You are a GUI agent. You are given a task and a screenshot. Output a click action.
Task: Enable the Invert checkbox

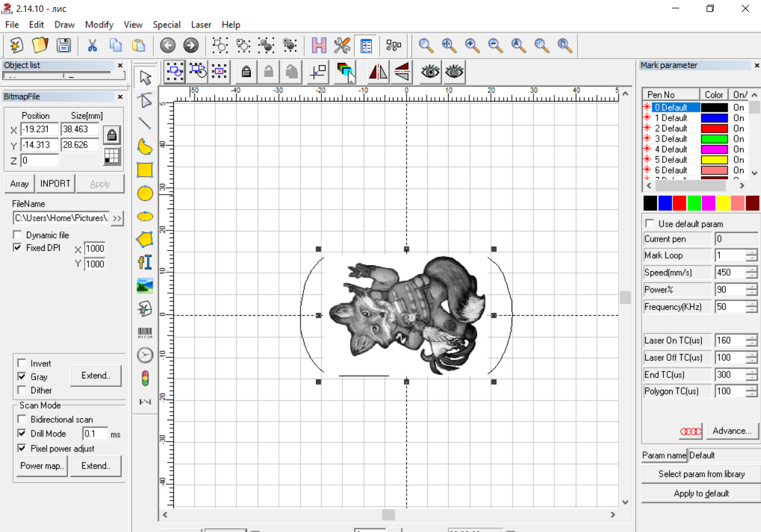[x=22, y=363]
